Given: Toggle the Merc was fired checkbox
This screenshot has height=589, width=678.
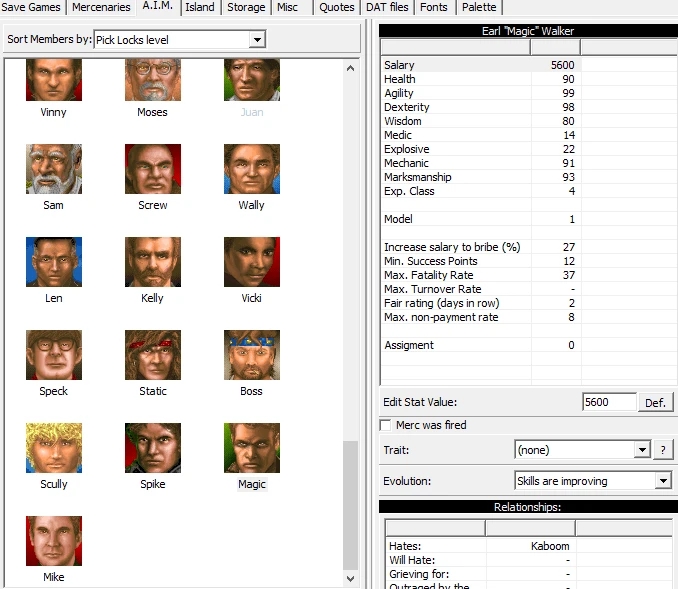Looking at the screenshot, I should pyautogui.click(x=385, y=425).
